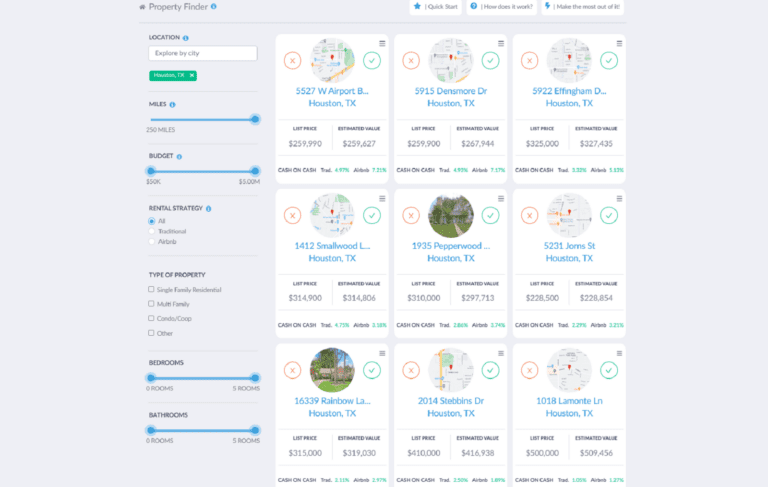Screen dimensions: 768x487
Task: Approve the 5915 Densmore Dr property checkmark
Action: click(490, 61)
